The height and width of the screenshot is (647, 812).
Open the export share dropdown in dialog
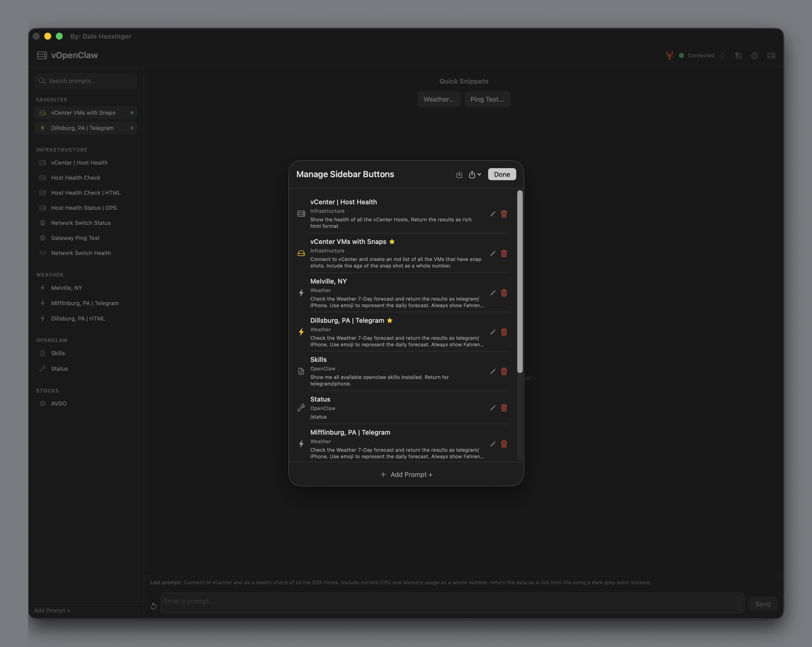pyautogui.click(x=475, y=175)
